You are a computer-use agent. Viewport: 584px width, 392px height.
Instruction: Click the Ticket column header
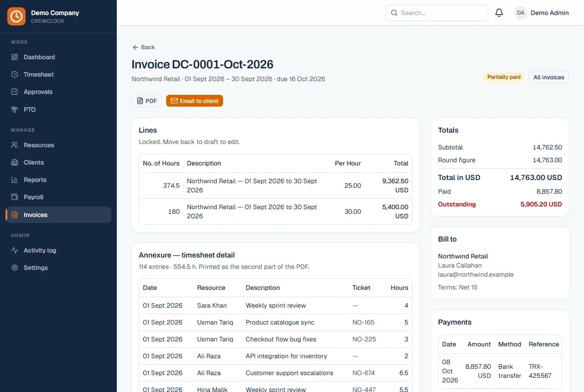(x=361, y=288)
